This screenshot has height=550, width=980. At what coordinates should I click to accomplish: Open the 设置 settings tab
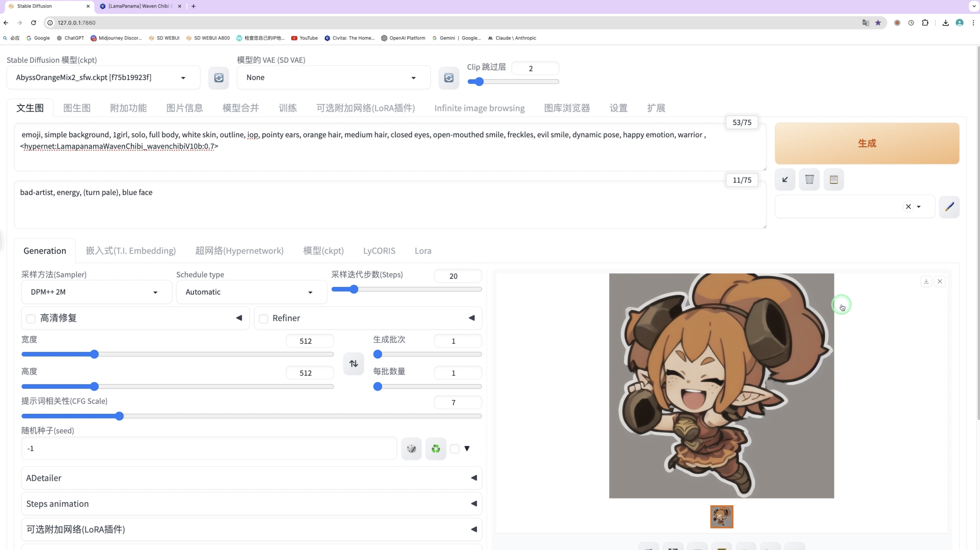[618, 108]
